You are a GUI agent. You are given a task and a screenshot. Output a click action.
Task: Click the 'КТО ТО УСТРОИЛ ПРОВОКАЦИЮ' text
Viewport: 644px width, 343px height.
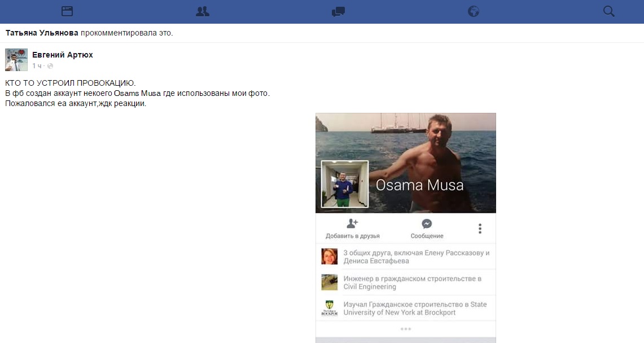pyautogui.click(x=70, y=83)
